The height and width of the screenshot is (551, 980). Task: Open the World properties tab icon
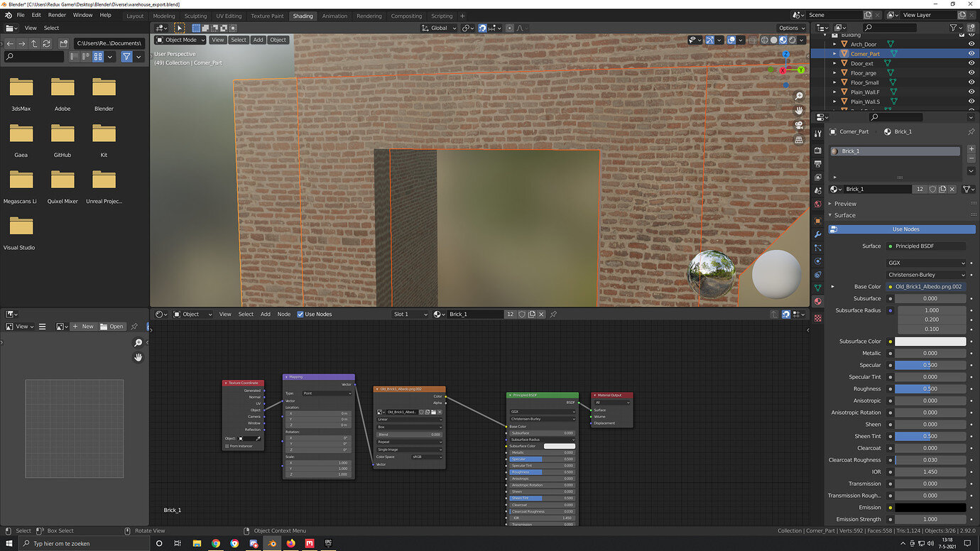click(818, 204)
